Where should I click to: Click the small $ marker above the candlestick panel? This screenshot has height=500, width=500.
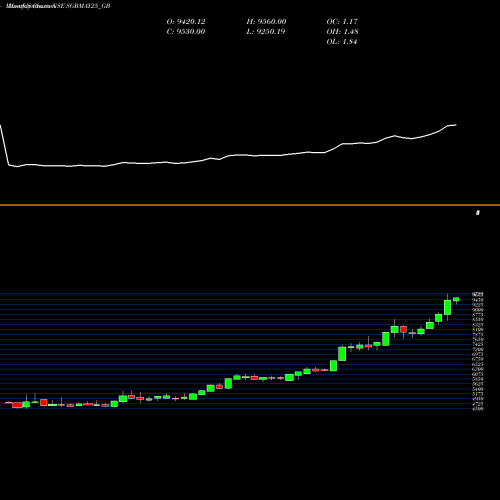pos(478,213)
